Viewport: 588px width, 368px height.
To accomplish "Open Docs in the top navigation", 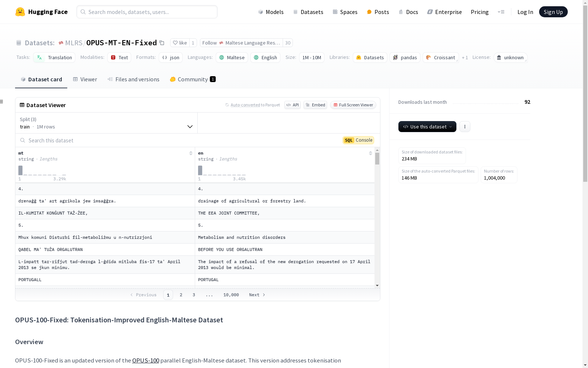I will [x=408, y=12].
